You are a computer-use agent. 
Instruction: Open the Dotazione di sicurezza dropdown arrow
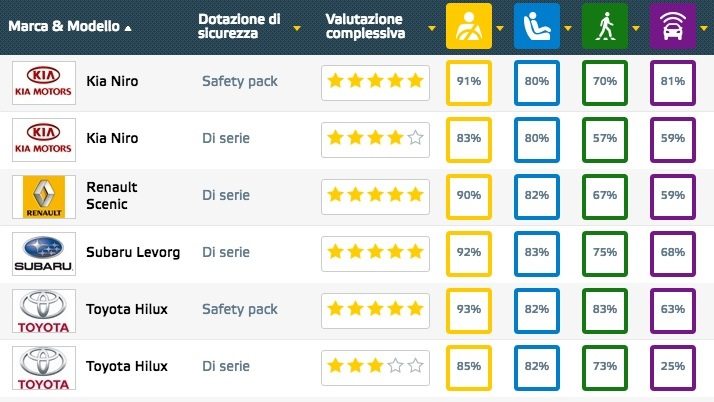[297, 28]
